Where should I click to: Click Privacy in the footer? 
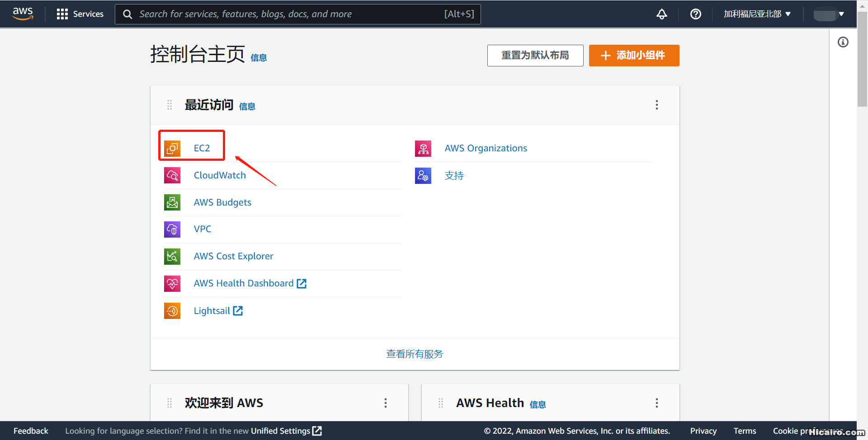(x=703, y=431)
